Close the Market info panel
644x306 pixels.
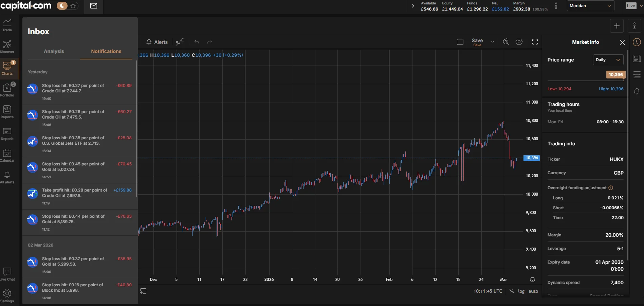pyautogui.click(x=622, y=42)
